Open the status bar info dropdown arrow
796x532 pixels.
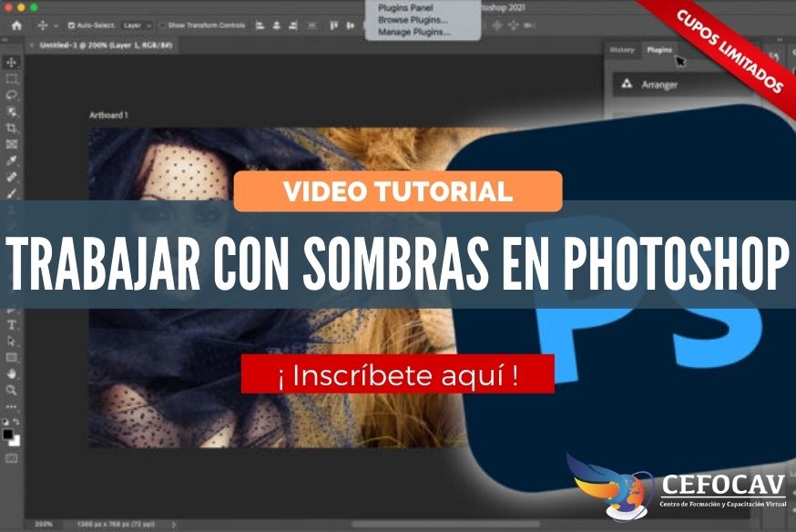point(173,524)
